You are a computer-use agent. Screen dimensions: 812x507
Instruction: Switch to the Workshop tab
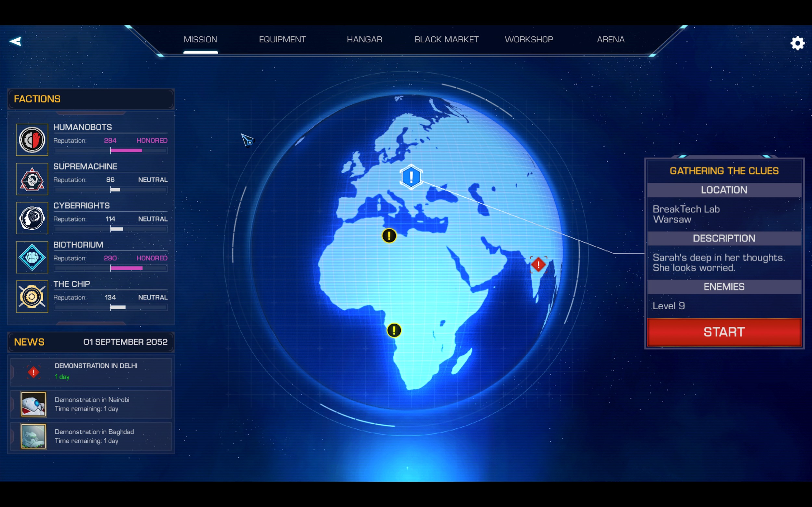(x=529, y=40)
